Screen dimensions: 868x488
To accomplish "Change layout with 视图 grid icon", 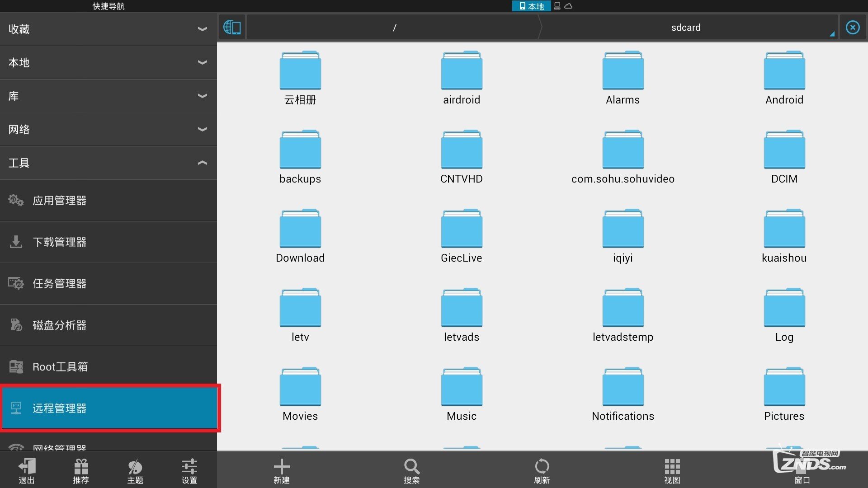I will 672,470.
